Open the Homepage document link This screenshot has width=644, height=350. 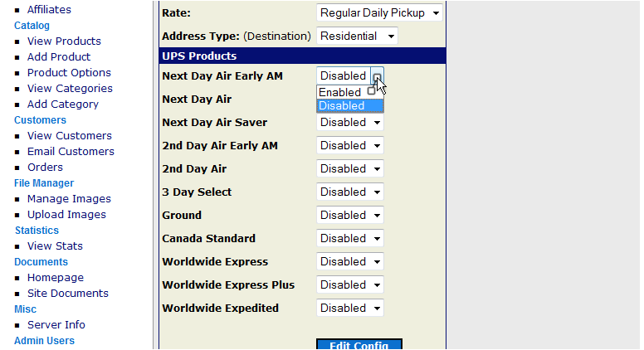click(56, 278)
